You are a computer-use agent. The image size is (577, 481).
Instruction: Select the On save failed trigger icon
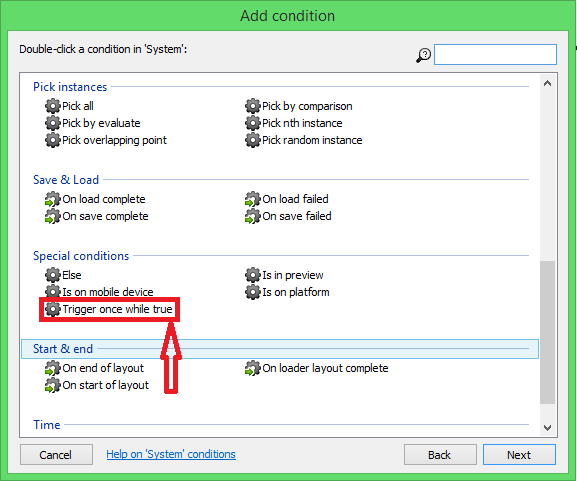point(252,216)
